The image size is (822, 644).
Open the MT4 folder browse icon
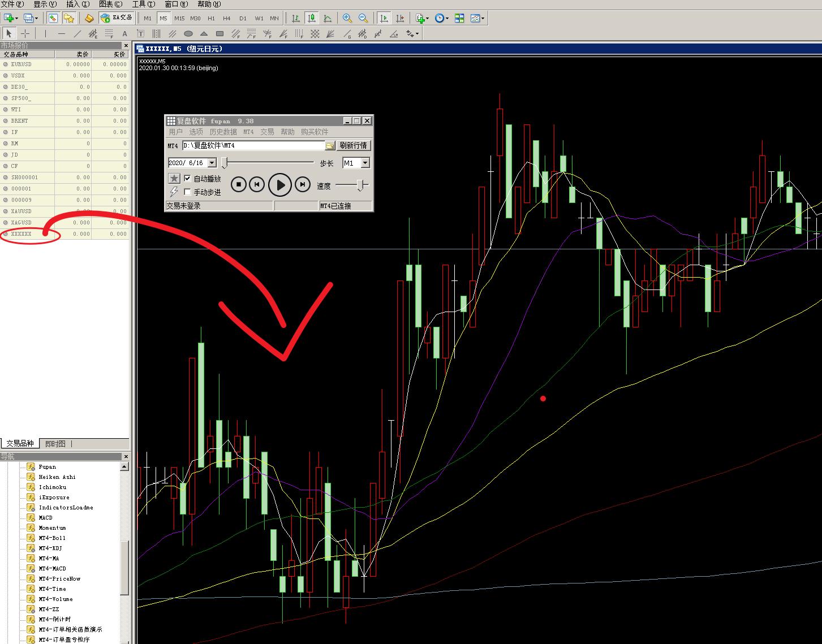(330, 146)
